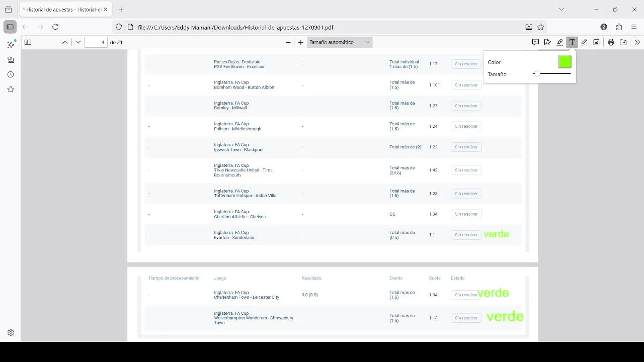
Task: Click the page info document icon
Action: point(130,27)
